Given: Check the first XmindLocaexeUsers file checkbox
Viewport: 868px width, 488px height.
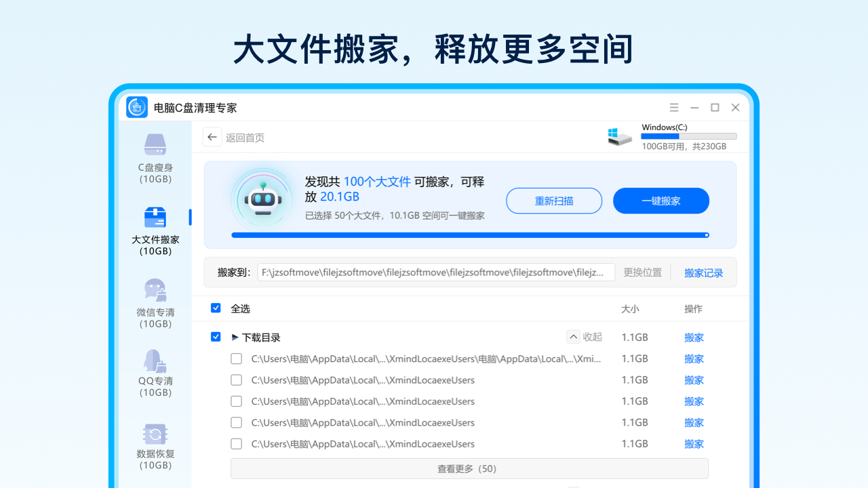Looking at the screenshot, I should point(236,359).
